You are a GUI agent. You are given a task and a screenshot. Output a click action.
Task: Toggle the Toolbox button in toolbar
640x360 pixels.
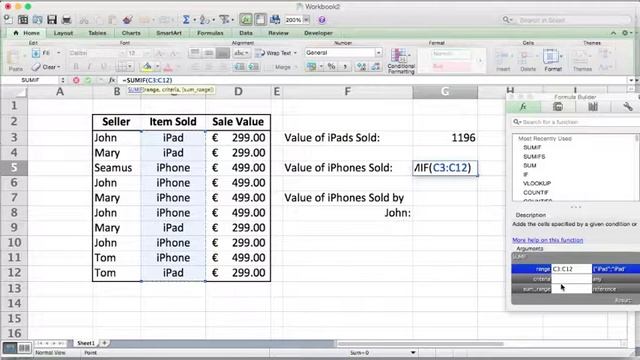pyautogui.click(x=260, y=19)
